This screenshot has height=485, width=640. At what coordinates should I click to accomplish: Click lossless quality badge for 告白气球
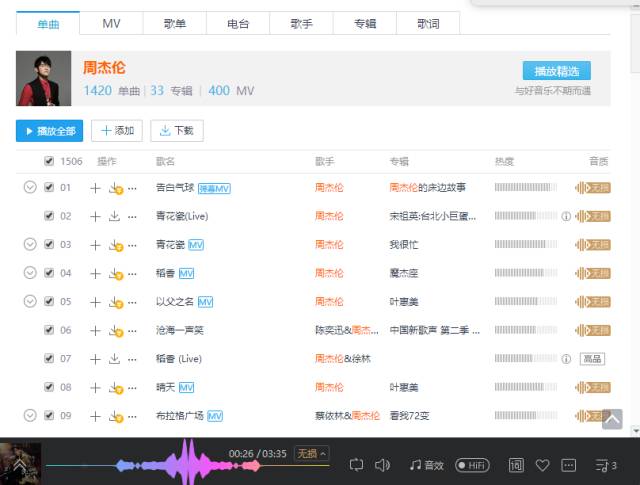coord(593,188)
